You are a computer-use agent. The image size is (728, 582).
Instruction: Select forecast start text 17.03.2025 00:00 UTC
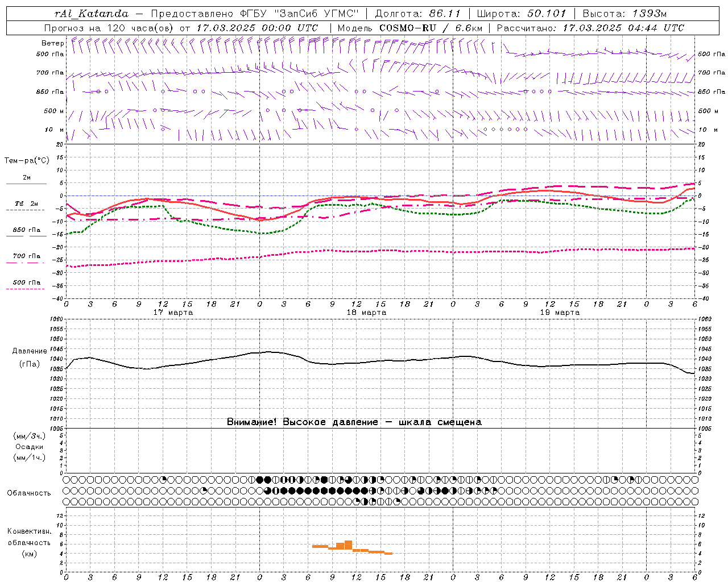(x=257, y=28)
